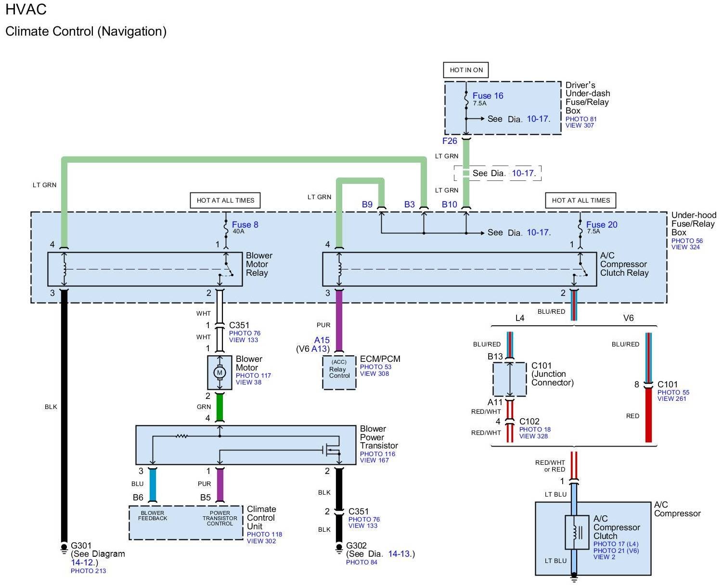Click the blower motor M symbol
This screenshot has width=723, height=588.
click(x=220, y=372)
